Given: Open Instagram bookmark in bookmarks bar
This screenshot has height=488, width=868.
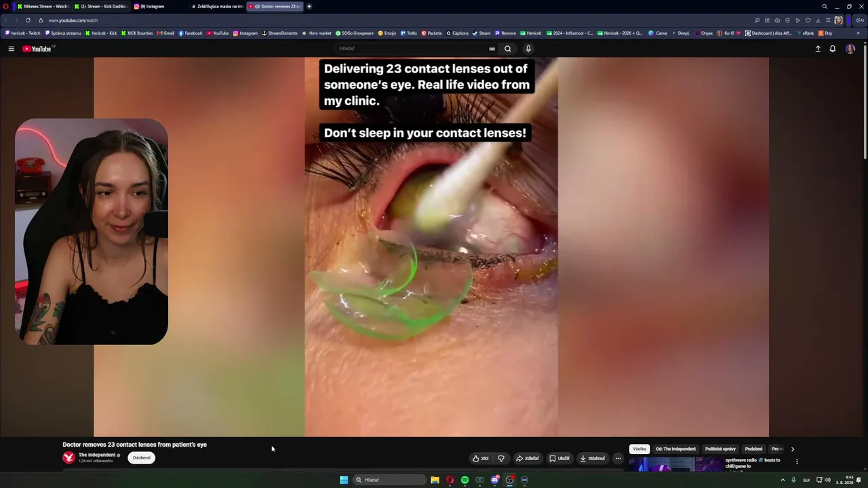Looking at the screenshot, I should [245, 33].
